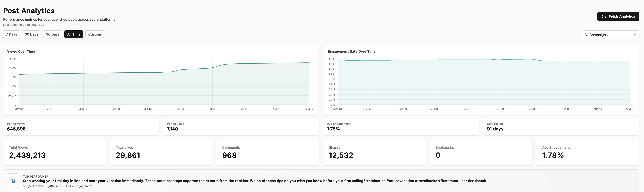Click the TOP PERFORMER label
Screen dimensions: 644x192
[35, 177]
